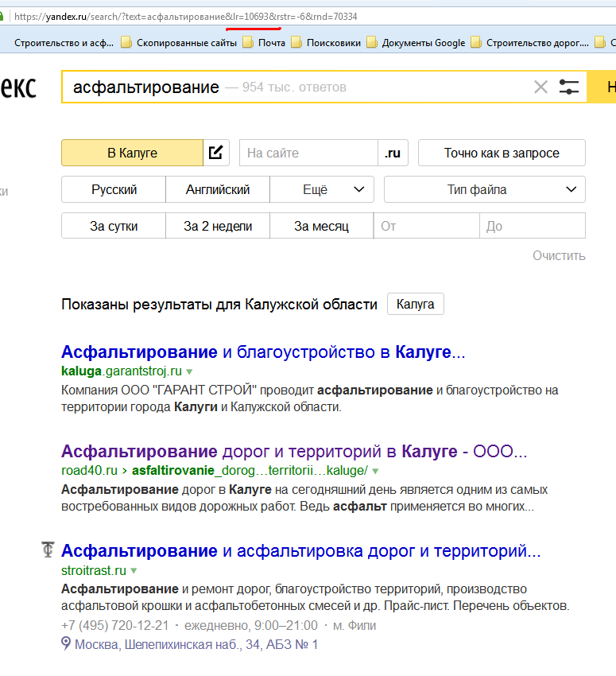Click the От date input field

[427, 226]
